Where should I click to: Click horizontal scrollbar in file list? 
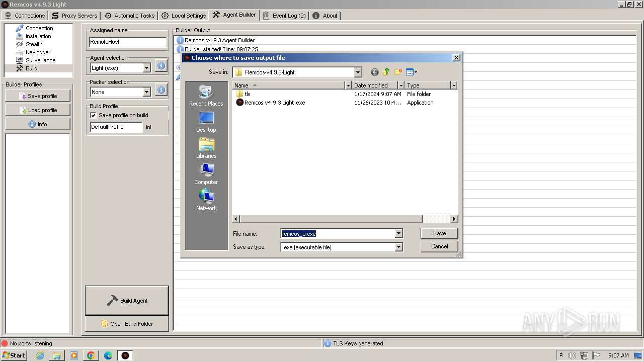click(x=331, y=219)
